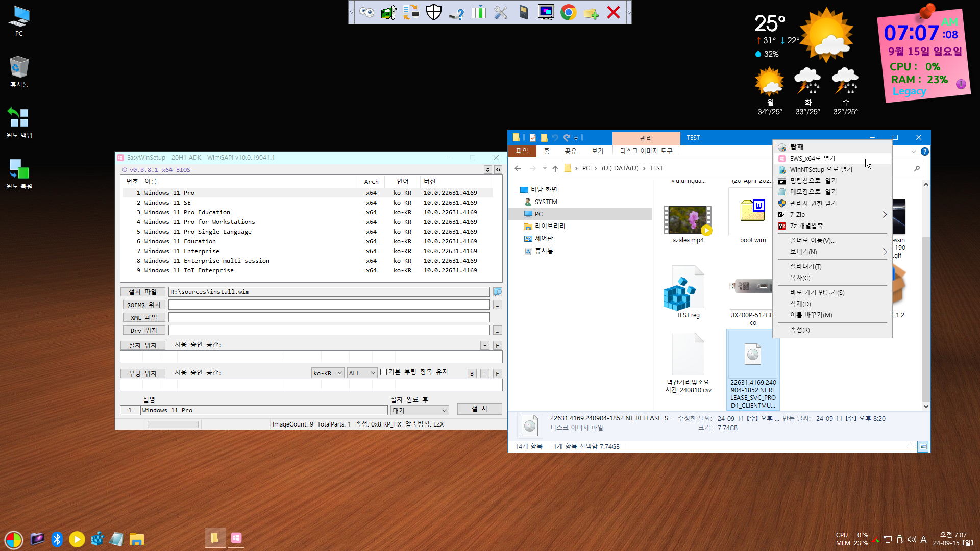Screen dimensions: 980x551
Task: Open the PC desktop icon
Action: point(19,21)
